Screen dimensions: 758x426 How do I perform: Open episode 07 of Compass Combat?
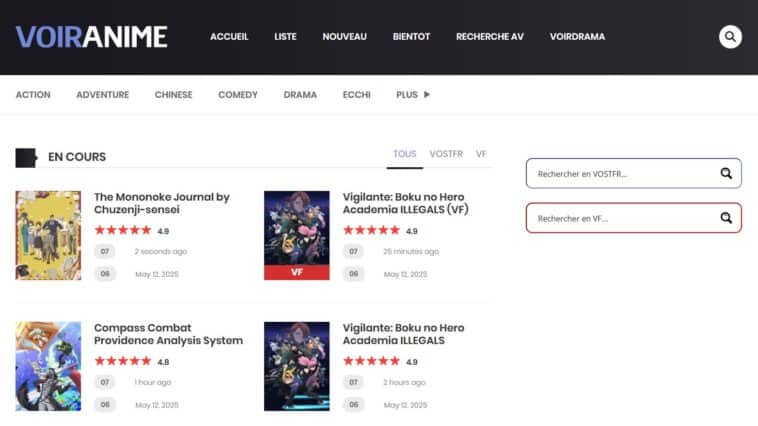[x=105, y=382]
